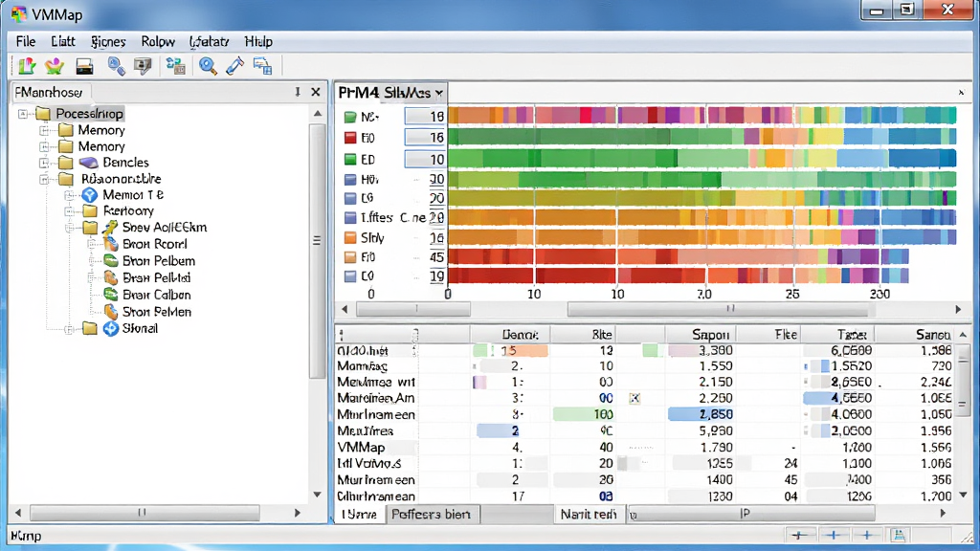Click the VMMap app icon in title bar
This screenshot has width=980, height=551.
click(x=19, y=13)
